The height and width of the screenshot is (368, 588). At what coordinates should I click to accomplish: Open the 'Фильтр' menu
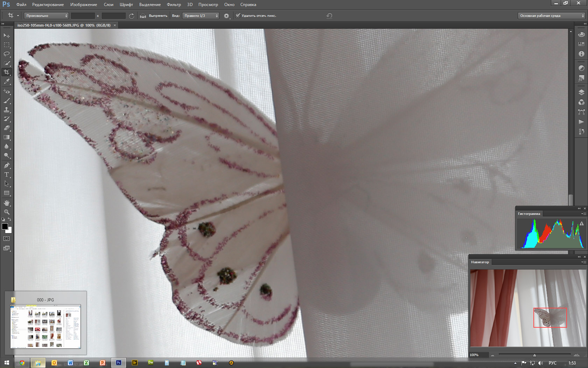pos(174,5)
